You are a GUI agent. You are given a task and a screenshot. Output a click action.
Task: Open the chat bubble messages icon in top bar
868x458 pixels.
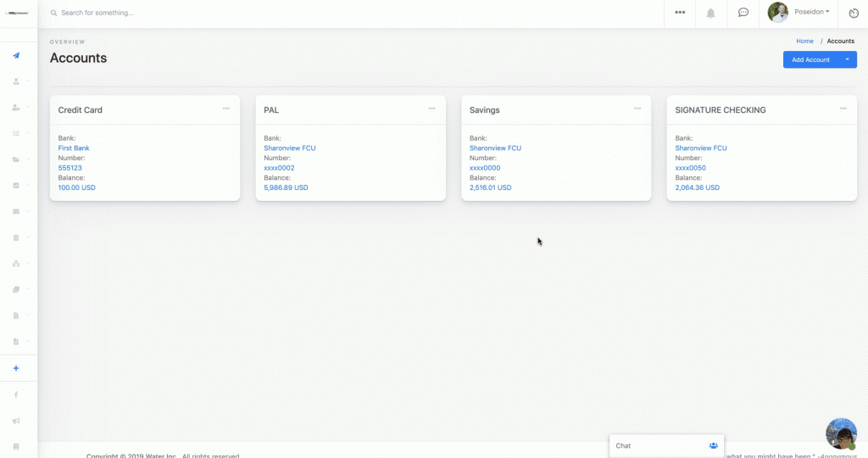point(743,12)
